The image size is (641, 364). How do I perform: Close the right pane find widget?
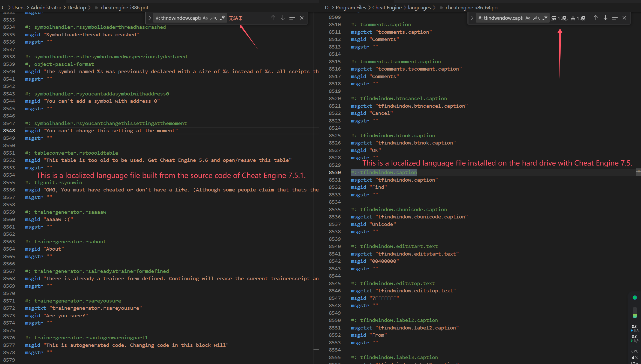coord(624,18)
